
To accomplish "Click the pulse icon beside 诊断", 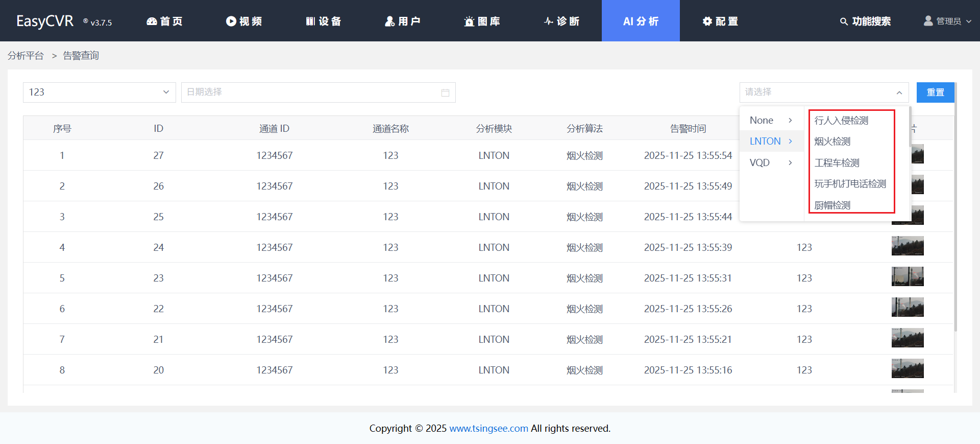I will pyautogui.click(x=549, y=21).
